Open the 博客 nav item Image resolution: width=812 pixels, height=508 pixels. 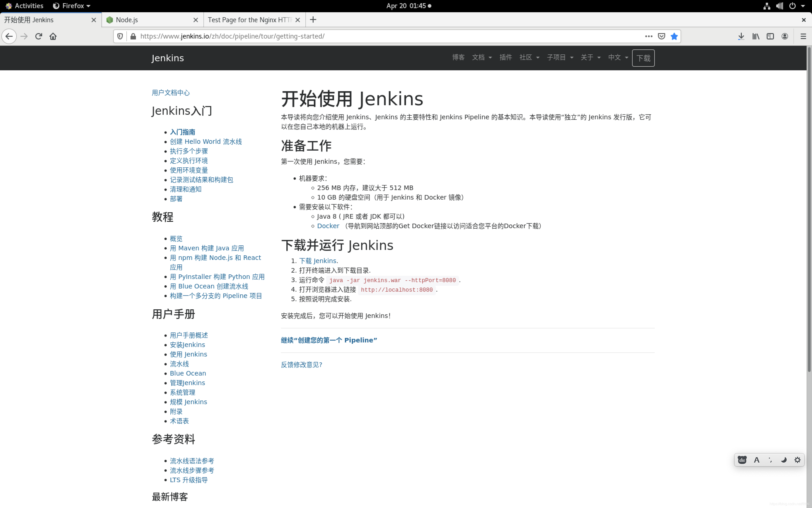point(458,57)
